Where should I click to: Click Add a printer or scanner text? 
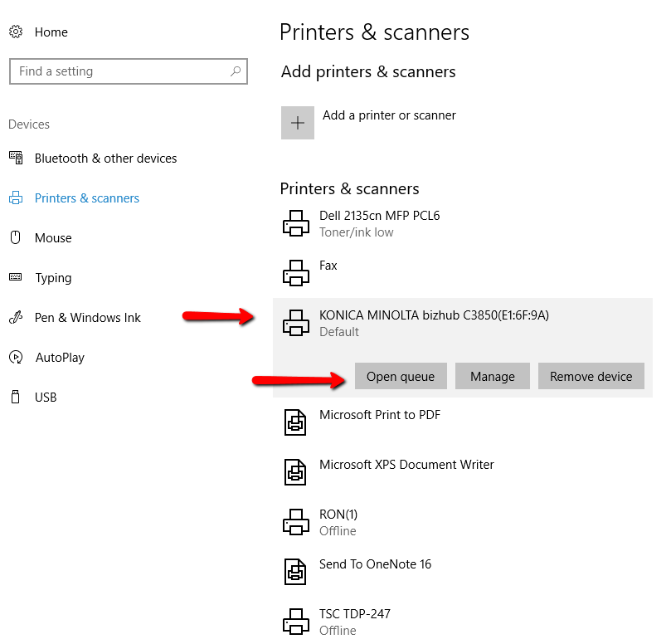(389, 115)
